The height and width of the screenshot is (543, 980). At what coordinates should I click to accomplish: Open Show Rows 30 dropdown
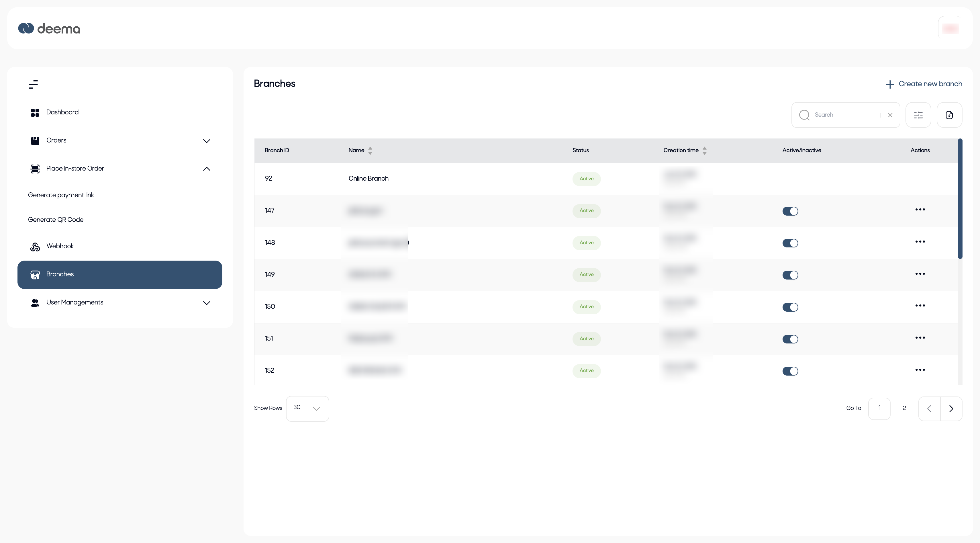[307, 409]
